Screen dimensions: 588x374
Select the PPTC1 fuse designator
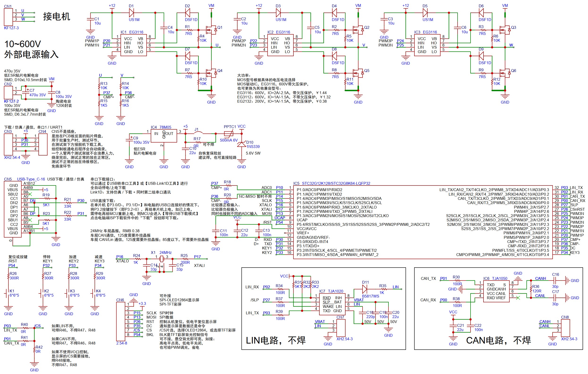coord(230,126)
